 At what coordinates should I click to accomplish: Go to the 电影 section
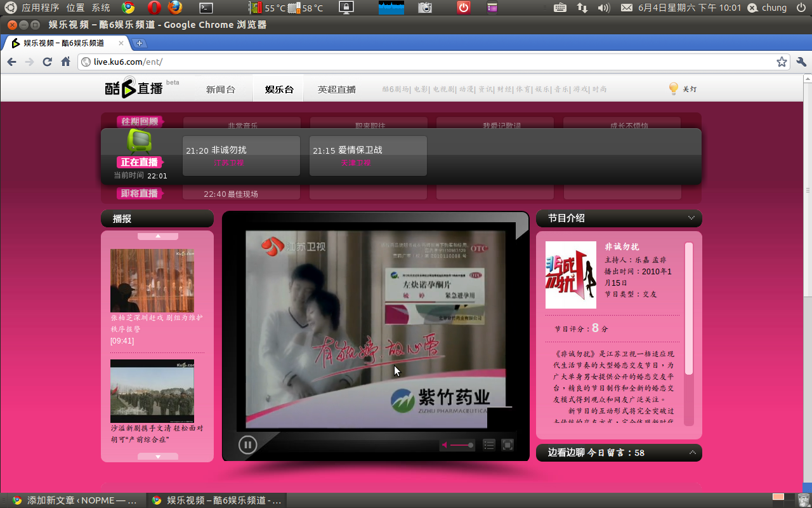(x=421, y=90)
